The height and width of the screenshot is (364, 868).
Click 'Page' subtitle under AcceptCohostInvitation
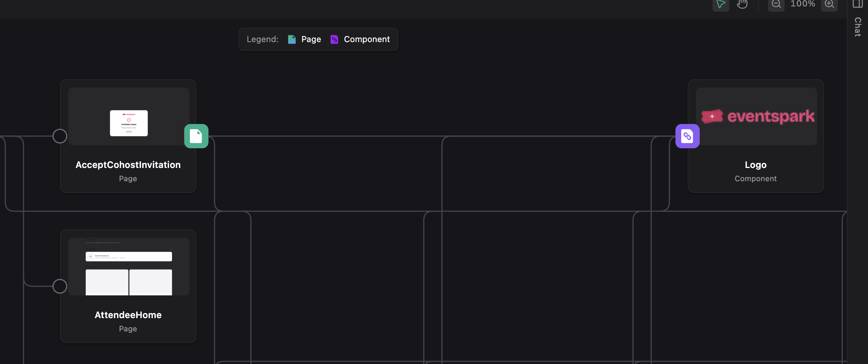pos(128,179)
